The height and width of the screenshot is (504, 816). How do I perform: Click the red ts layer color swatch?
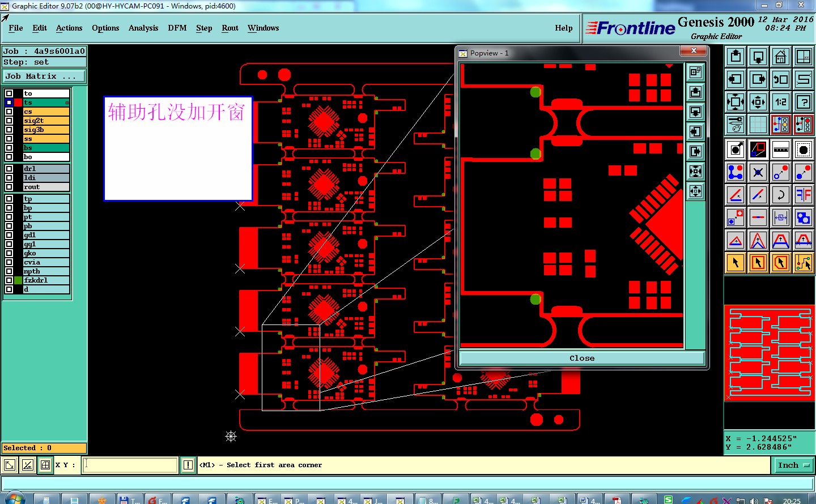[x=19, y=102]
